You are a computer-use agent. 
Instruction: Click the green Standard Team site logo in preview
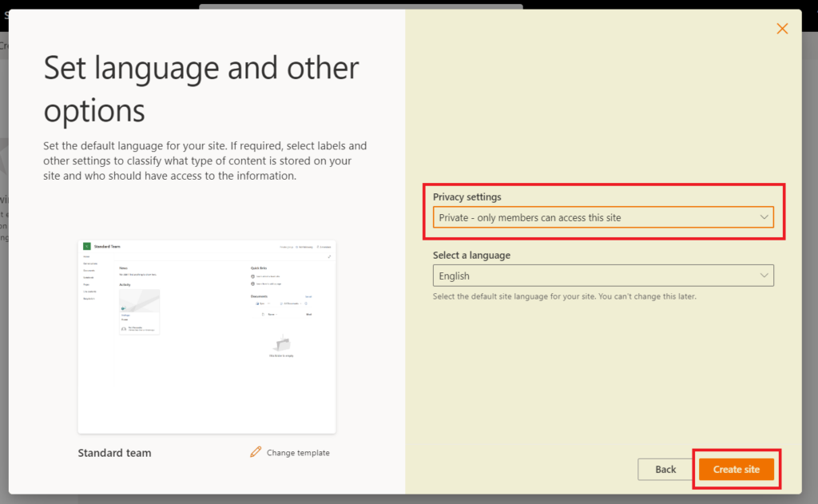[86, 245]
